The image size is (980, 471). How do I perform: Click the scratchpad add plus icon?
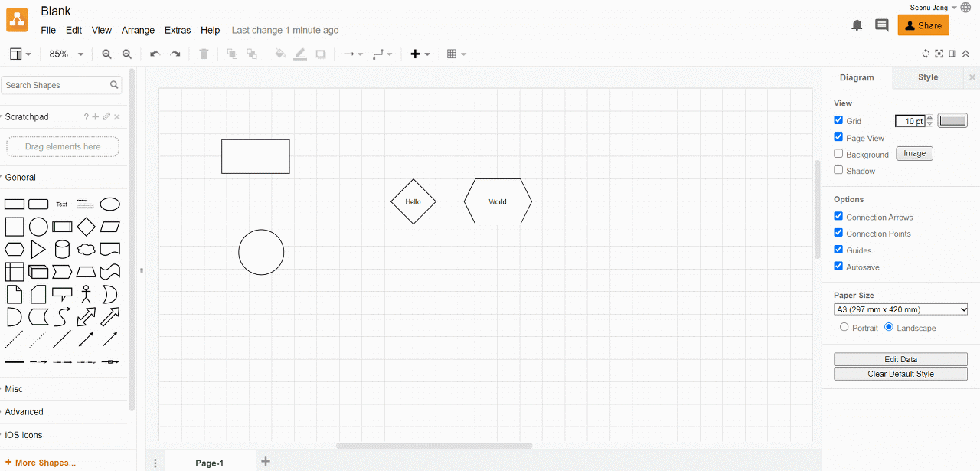pos(96,116)
